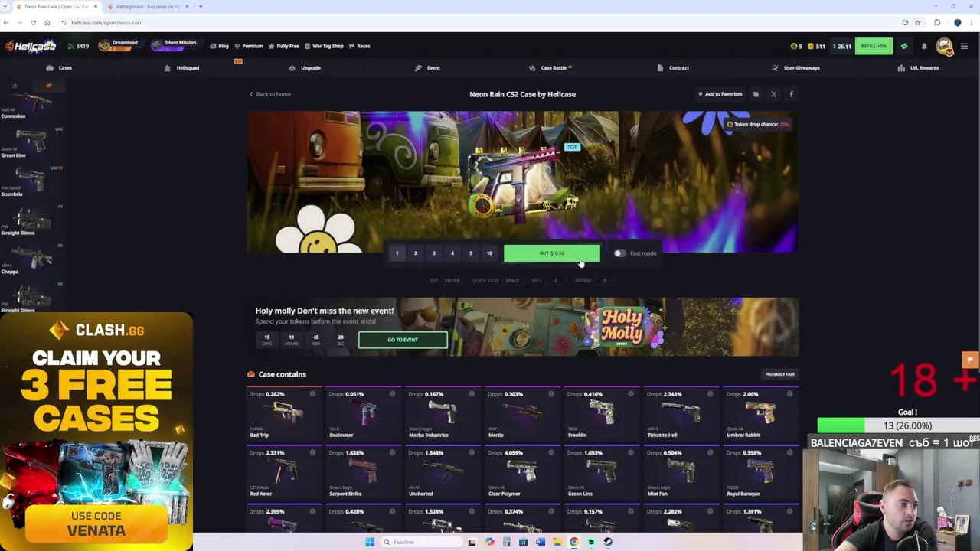Select case quantity 5
Image resolution: width=980 pixels, height=551 pixels.
pos(471,253)
